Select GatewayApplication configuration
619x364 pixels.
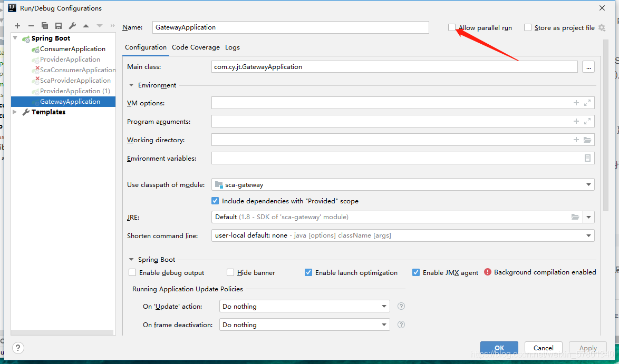click(x=63, y=102)
